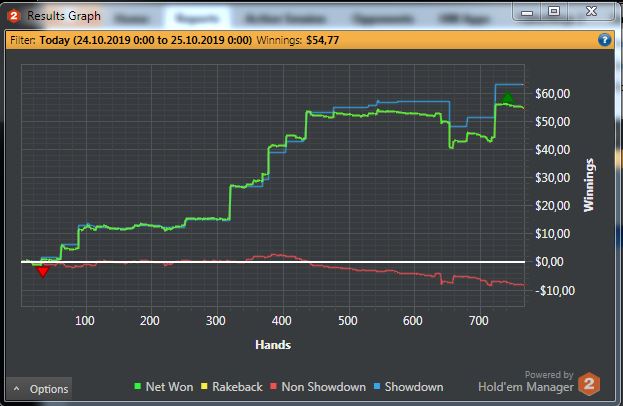This screenshot has width=623, height=406.
Task: Click the Hands axis title
Action: tap(273, 344)
